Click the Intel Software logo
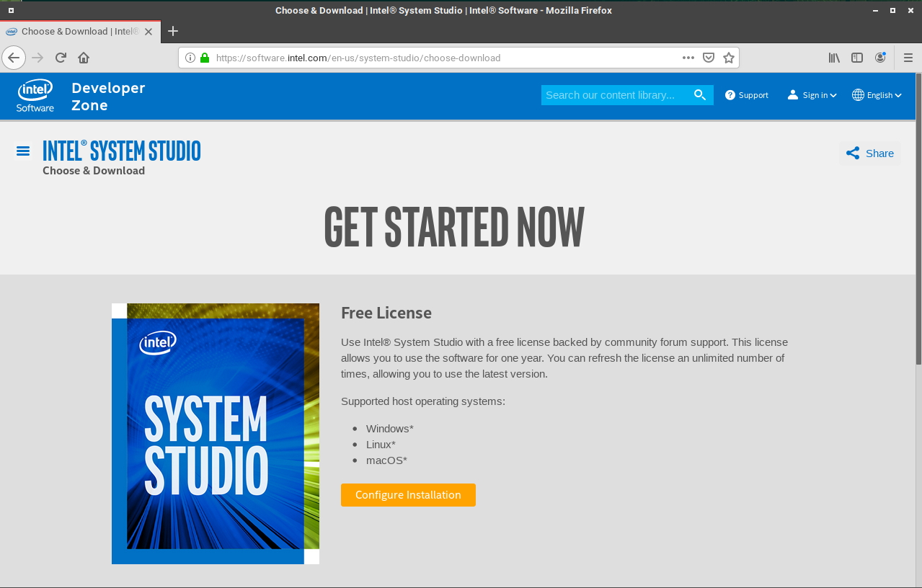This screenshot has height=588, width=922. [x=35, y=95]
